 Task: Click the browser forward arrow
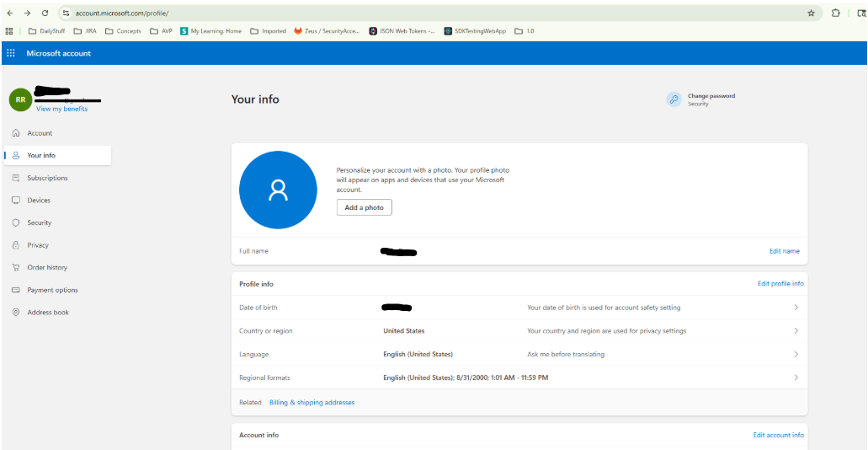27,13
